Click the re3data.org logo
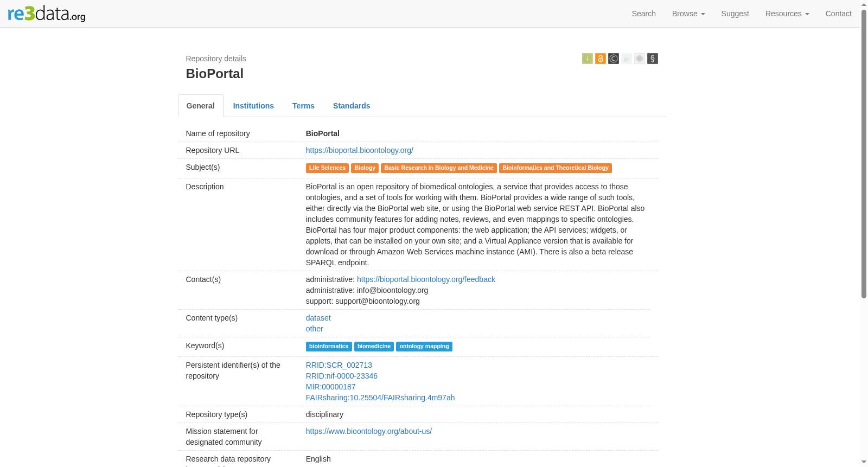Viewport: 868px width, 467px height. (x=47, y=14)
